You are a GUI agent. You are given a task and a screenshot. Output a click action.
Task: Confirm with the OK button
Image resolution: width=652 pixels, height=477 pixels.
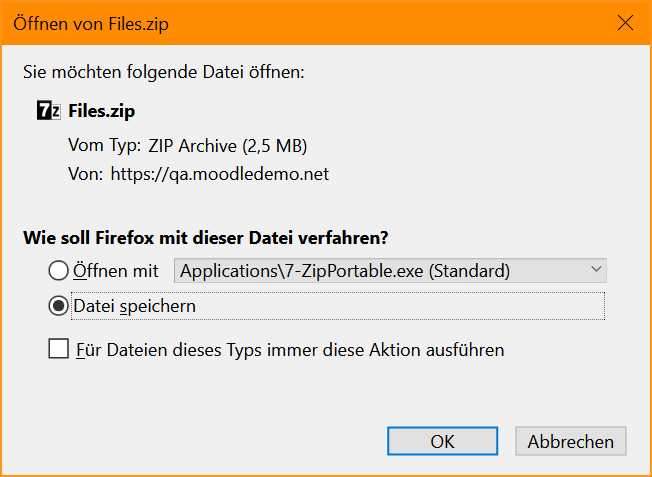tap(442, 441)
